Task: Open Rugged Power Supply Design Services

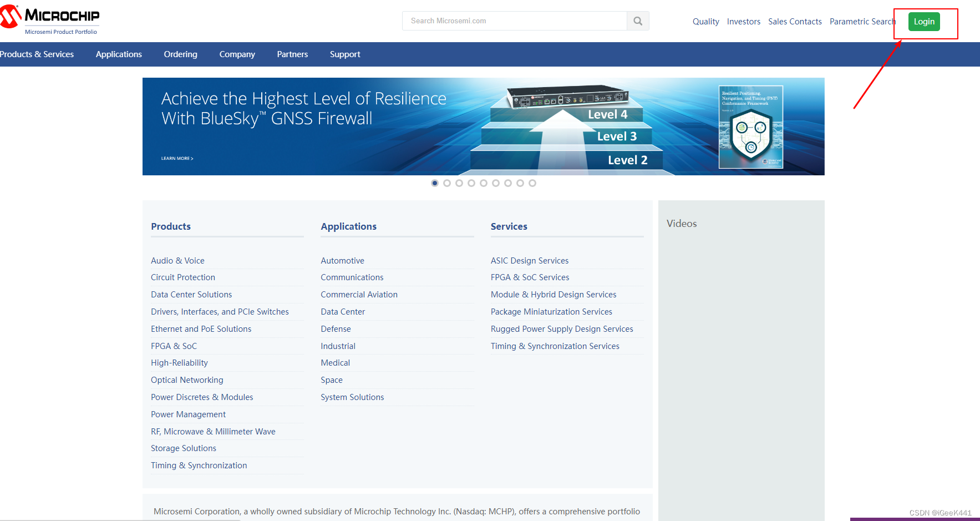Action: click(562, 329)
